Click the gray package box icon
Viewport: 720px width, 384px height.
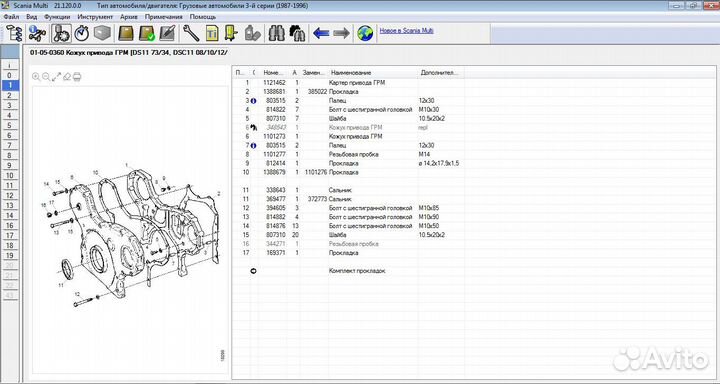pyautogui.click(x=102, y=33)
